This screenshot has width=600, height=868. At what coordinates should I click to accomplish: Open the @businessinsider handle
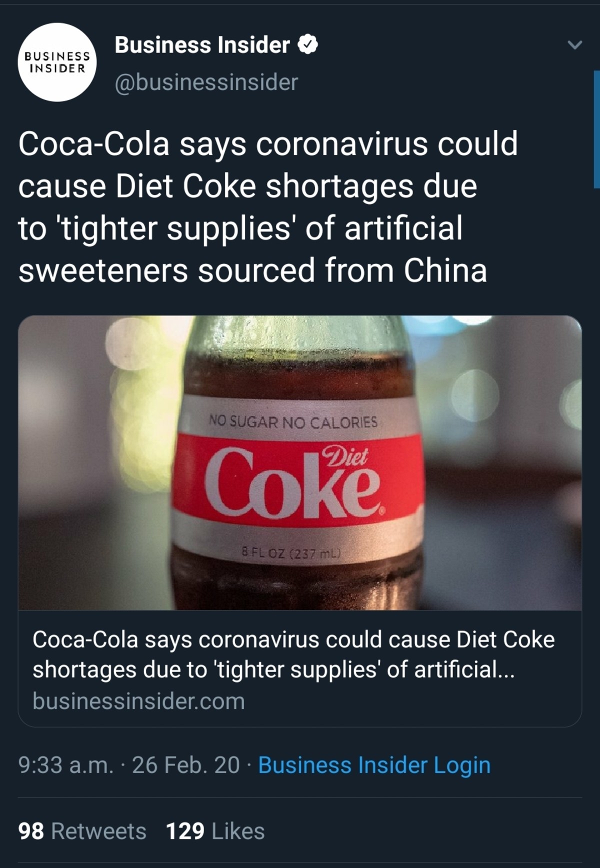click(206, 82)
